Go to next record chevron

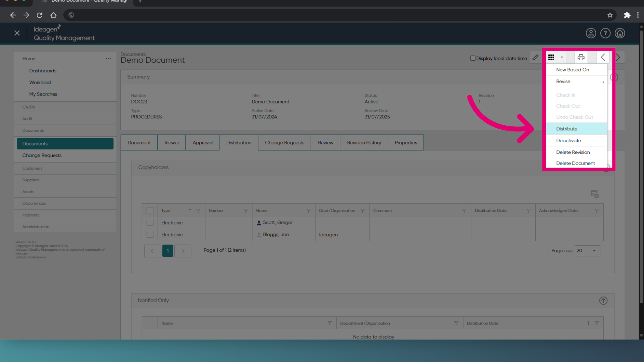click(618, 58)
